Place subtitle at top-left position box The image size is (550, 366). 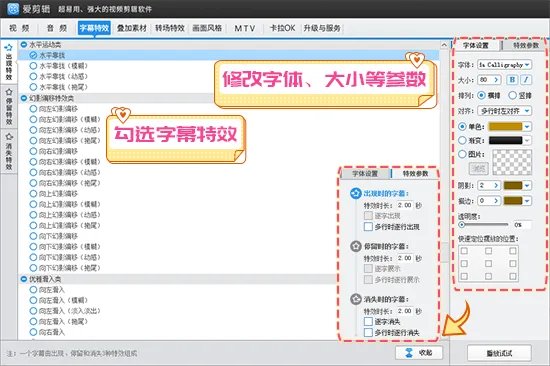tap(464, 251)
